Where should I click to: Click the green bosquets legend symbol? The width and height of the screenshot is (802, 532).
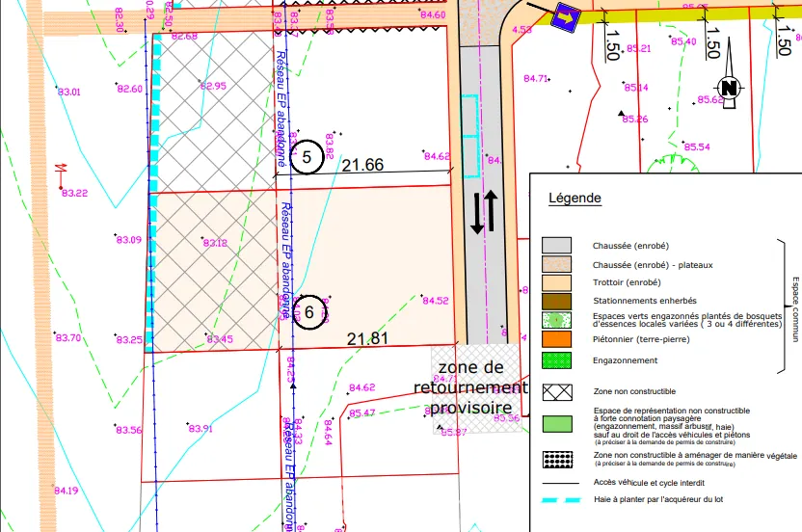click(557, 322)
